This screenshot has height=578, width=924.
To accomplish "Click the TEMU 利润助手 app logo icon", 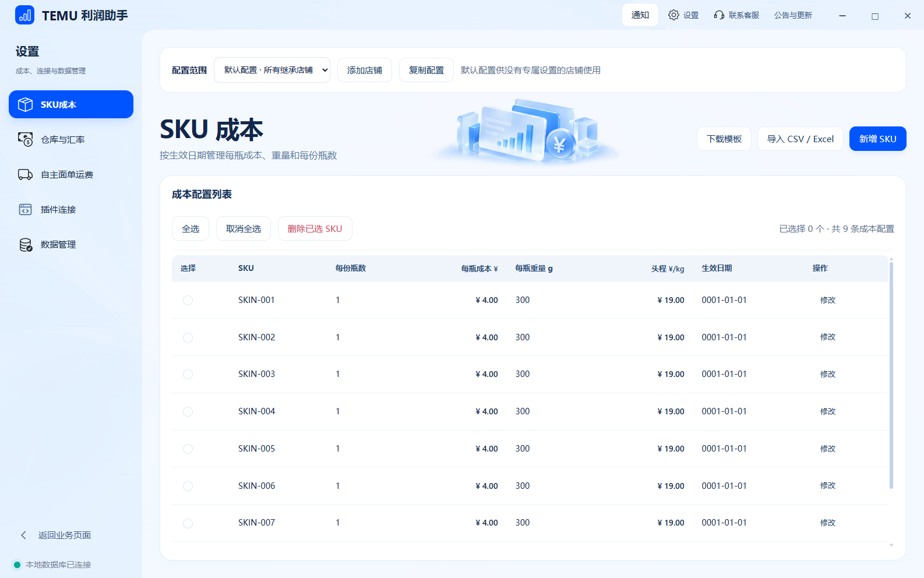I will pyautogui.click(x=24, y=15).
